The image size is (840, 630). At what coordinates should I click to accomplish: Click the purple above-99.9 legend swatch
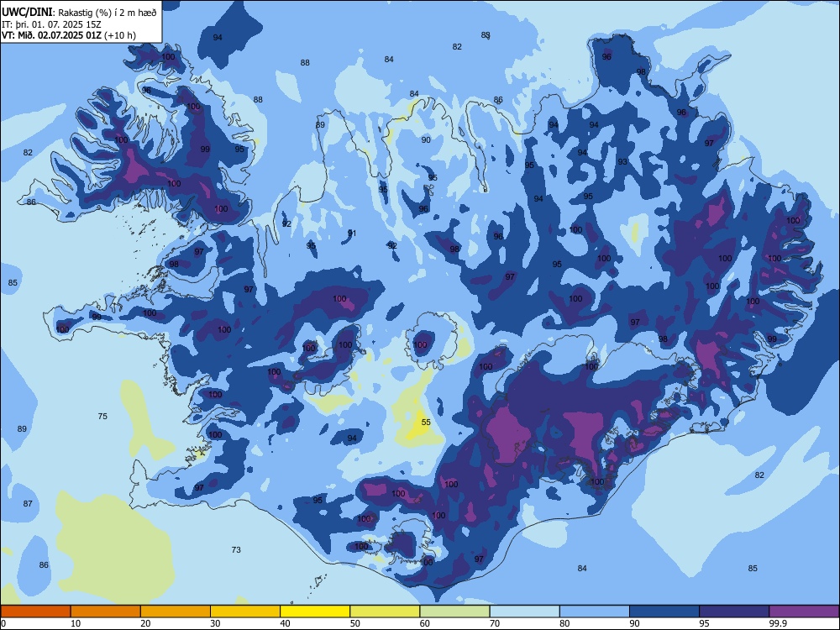[804, 612]
